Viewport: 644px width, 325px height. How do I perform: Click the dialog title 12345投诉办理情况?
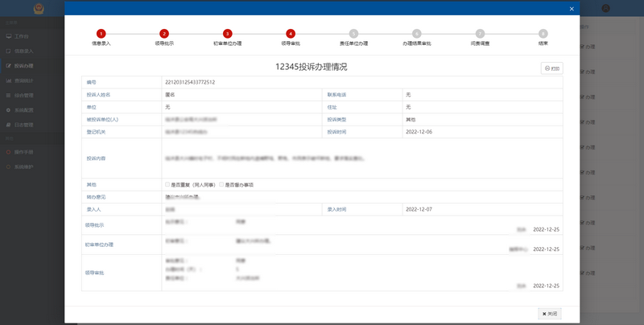coord(311,67)
